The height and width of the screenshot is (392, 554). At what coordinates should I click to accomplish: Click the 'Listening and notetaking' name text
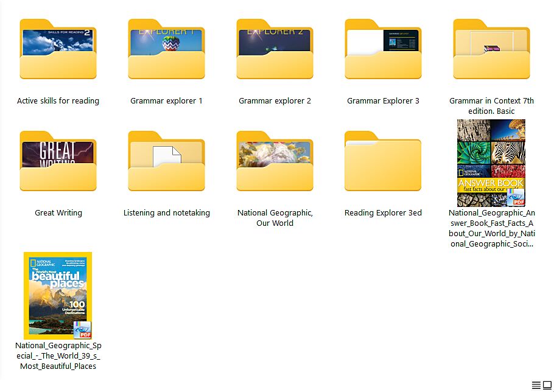(166, 213)
